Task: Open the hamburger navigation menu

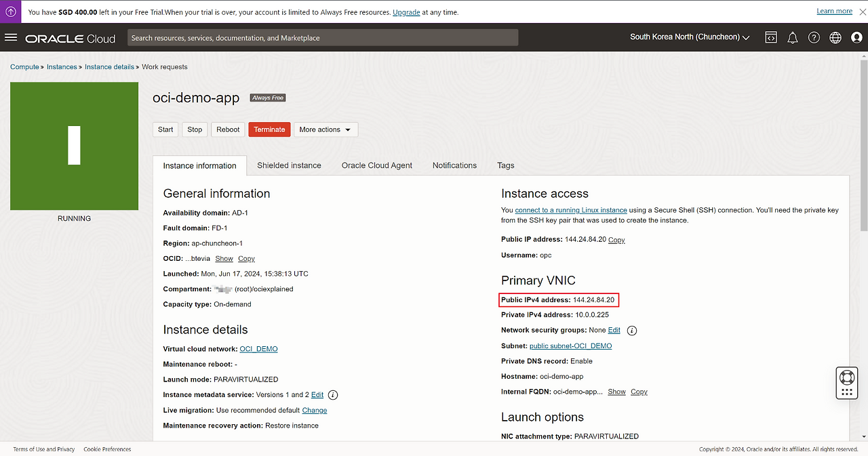Action: click(11, 37)
